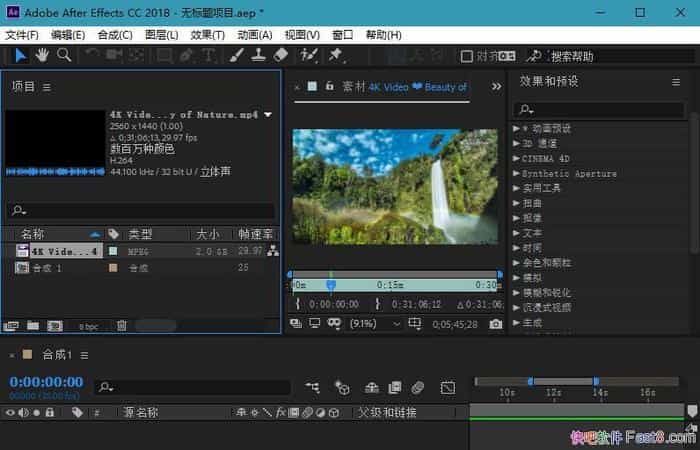700x450 pixels.
Task: Click the Draft 3D icon in timeline
Action: pyautogui.click(x=342, y=388)
